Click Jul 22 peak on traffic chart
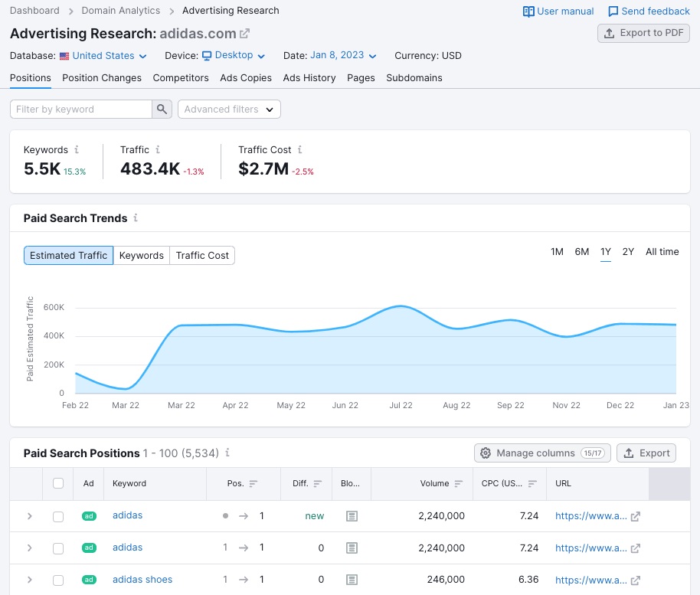This screenshot has height=595, width=700. coord(401,306)
